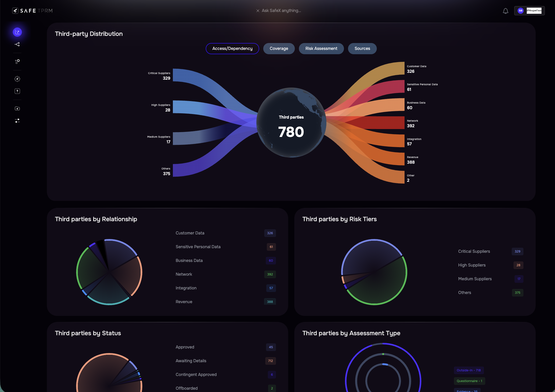This screenshot has height=392, width=555.
Task: Click the SAFE TPRM logo icon
Action: click(16, 10)
